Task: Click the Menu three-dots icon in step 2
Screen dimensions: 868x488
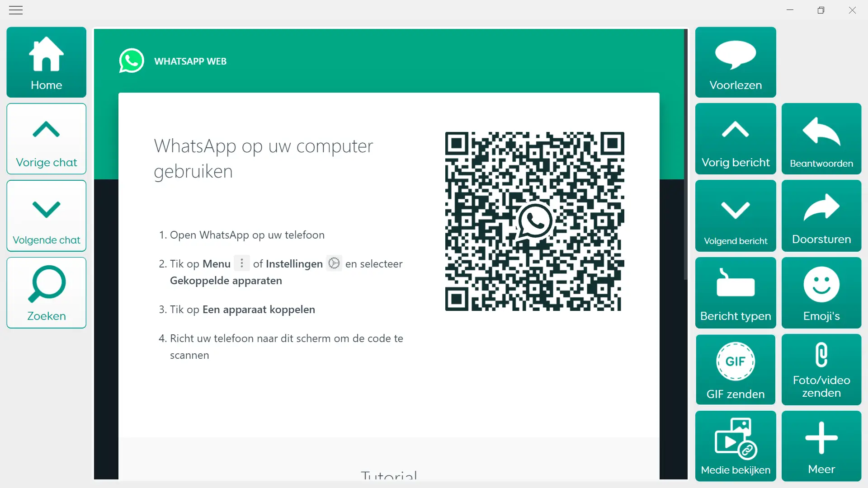Action: 242,263
